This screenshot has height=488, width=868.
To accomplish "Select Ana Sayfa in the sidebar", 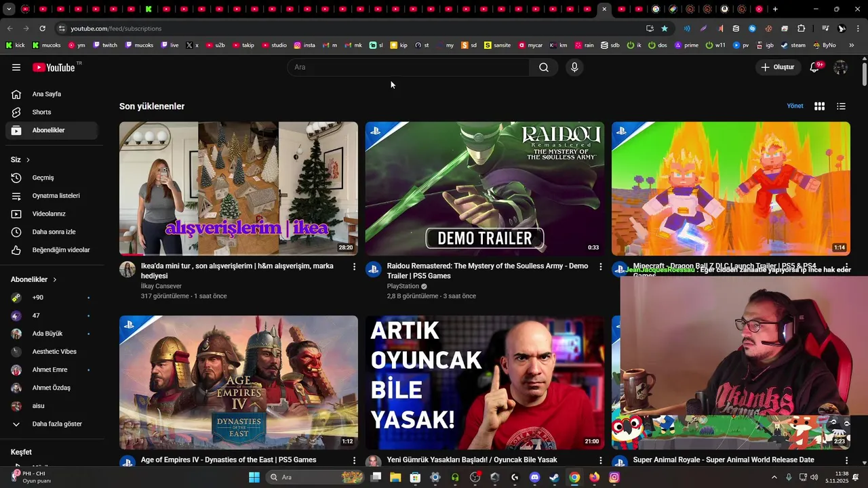I will 52,94.
